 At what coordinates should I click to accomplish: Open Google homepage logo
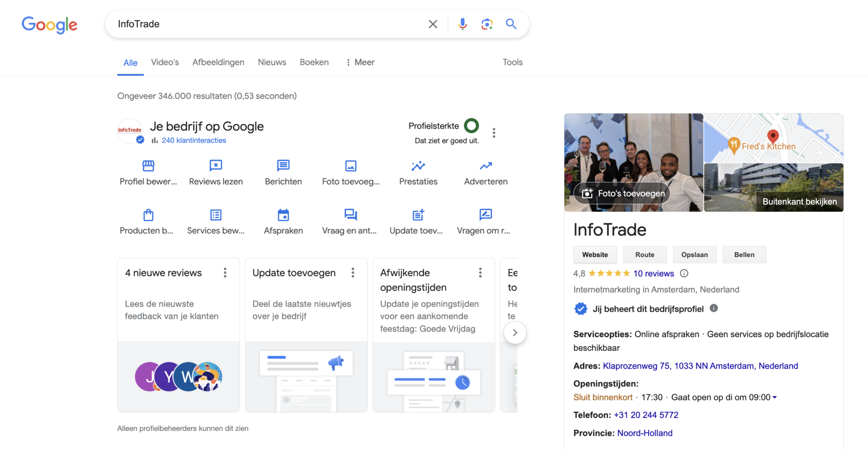click(x=50, y=25)
